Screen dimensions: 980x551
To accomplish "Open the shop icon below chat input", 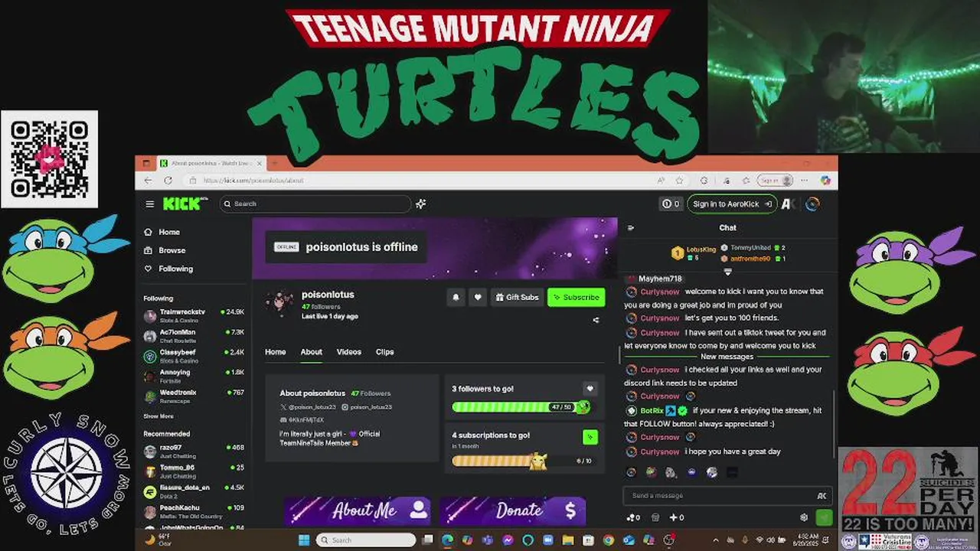I will 655,517.
